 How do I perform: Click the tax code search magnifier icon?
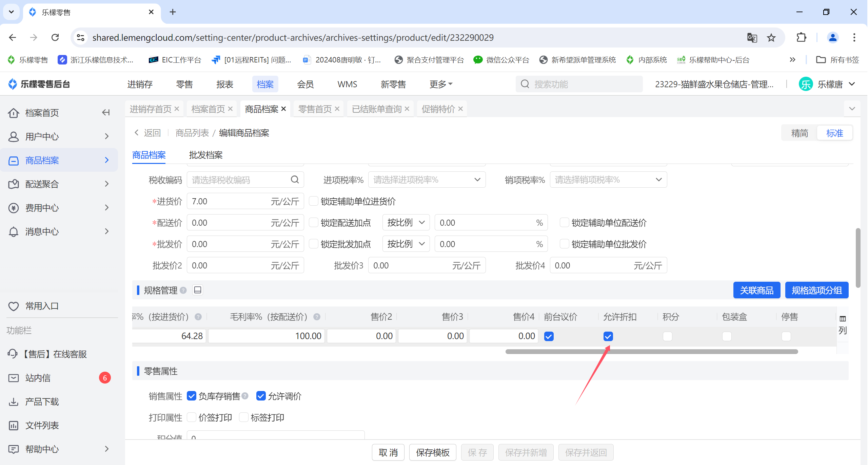tap(295, 180)
